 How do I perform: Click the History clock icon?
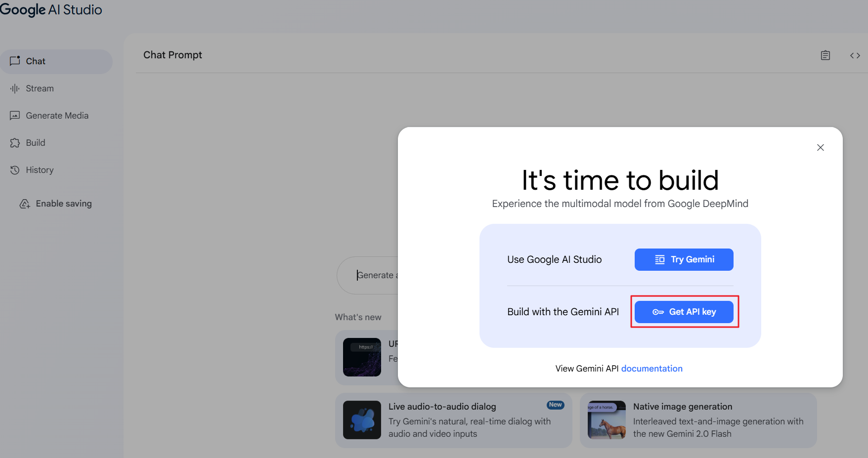coord(15,170)
